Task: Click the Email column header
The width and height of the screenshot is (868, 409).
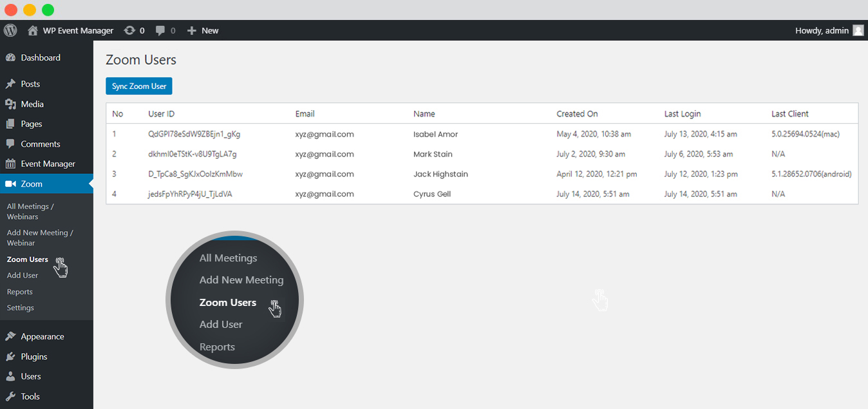Action: [x=305, y=114]
